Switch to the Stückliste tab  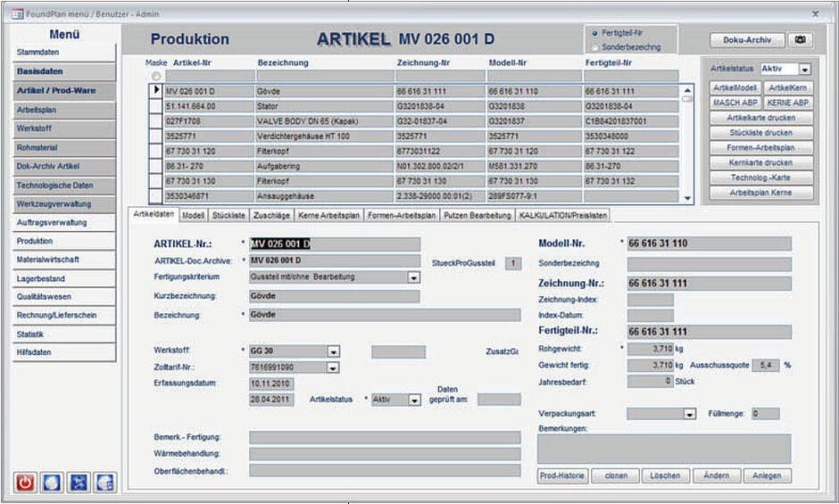[229, 215]
